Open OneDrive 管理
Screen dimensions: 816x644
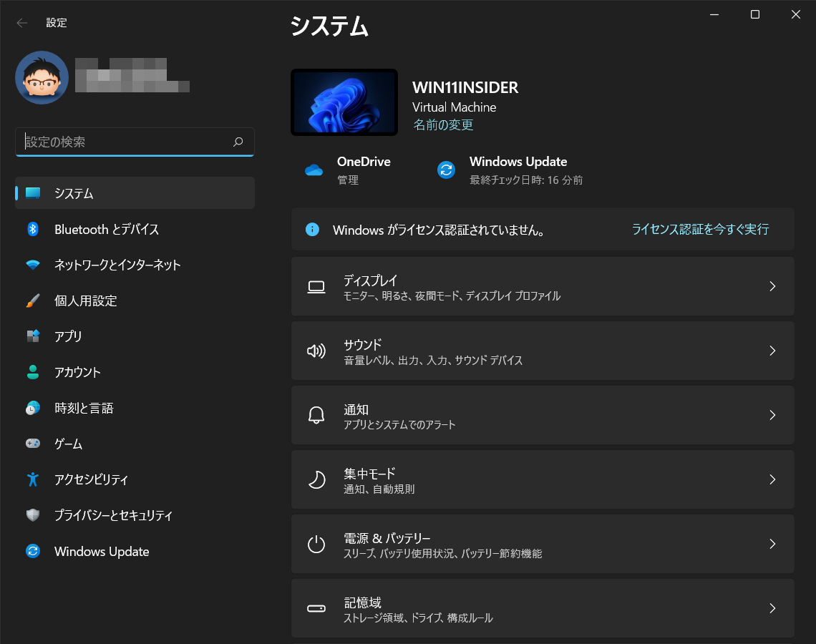348,170
